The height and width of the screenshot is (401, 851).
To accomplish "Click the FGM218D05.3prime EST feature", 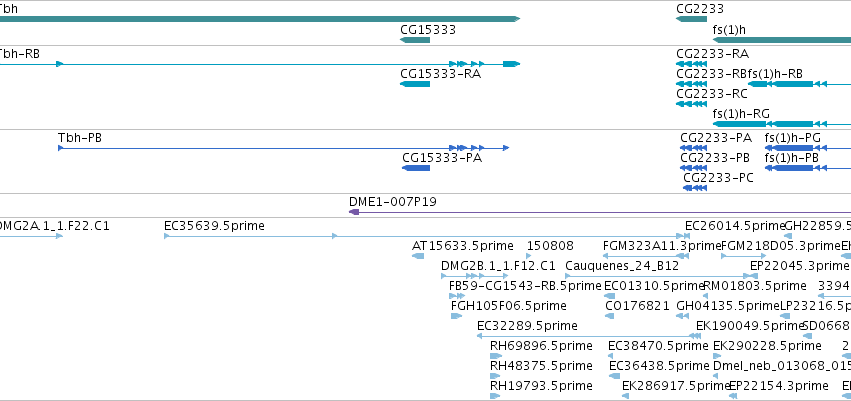I will tap(744, 256).
